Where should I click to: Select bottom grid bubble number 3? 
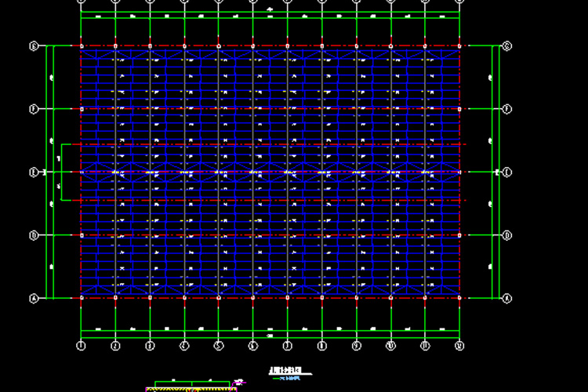(150, 344)
